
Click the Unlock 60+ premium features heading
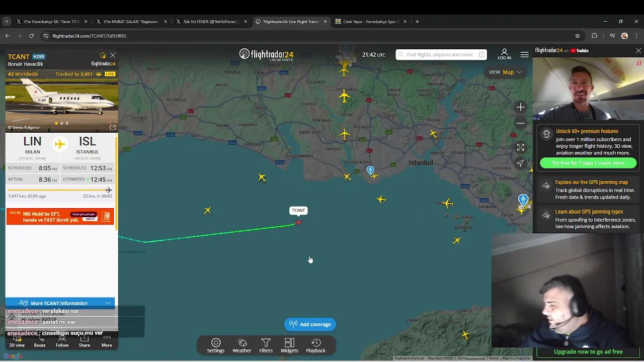point(587,131)
